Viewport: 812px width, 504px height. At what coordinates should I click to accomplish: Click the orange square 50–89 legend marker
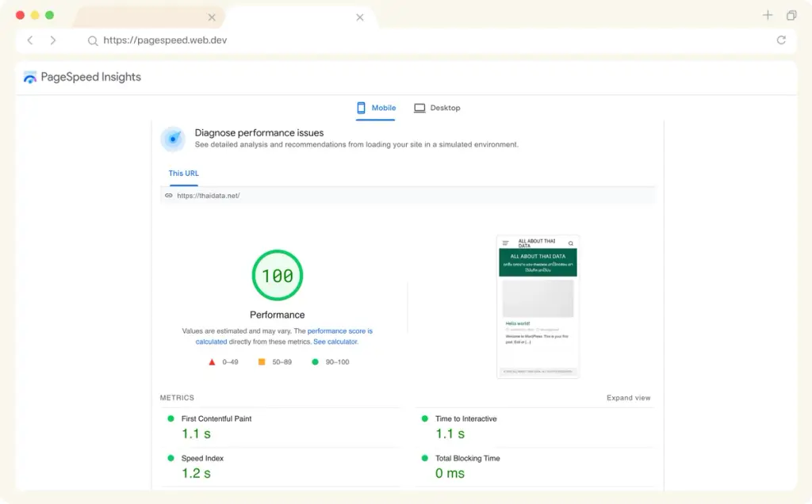[x=262, y=361]
